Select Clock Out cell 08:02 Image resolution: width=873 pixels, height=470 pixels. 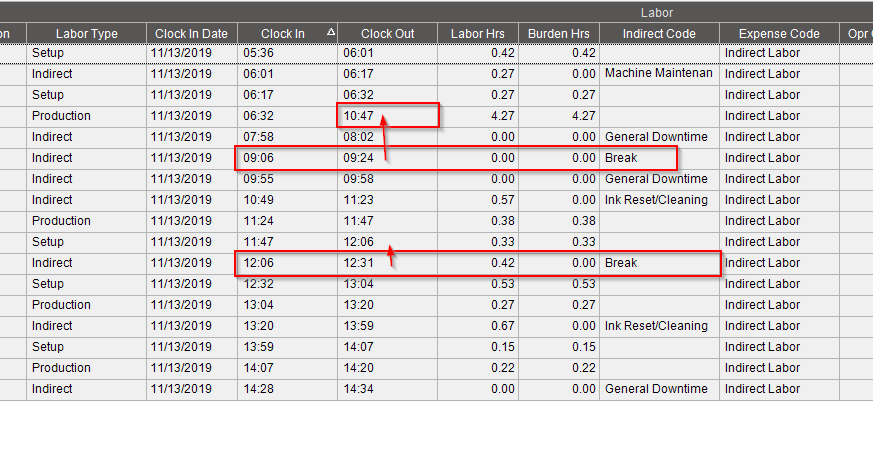[388, 137]
